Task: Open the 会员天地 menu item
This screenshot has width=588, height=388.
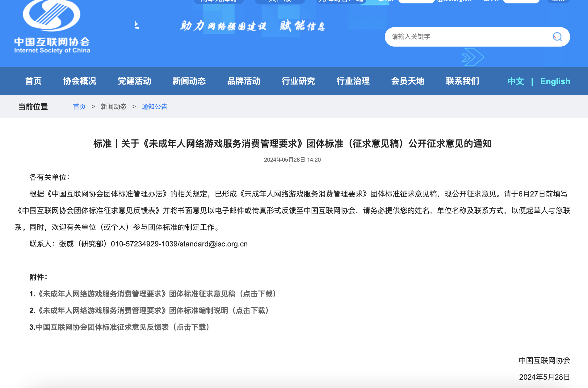Action: coord(408,81)
